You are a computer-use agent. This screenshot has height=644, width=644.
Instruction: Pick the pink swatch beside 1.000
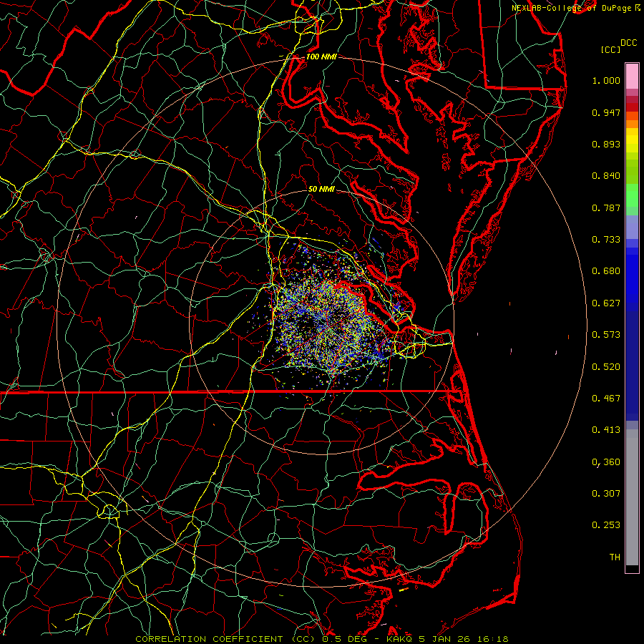pyautogui.click(x=632, y=77)
